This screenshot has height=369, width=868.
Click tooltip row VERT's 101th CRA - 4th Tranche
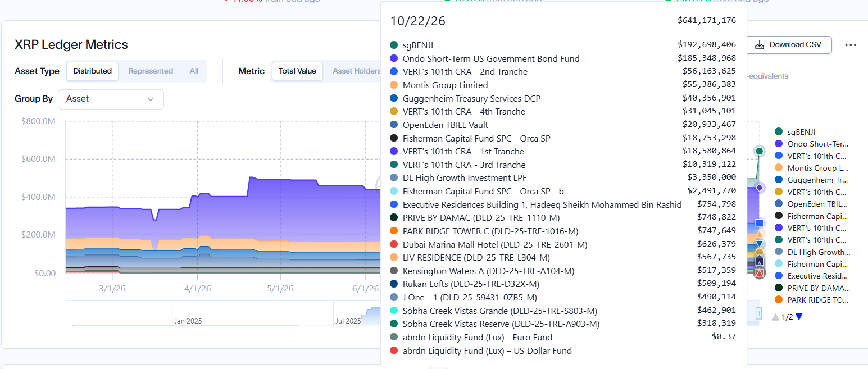(562, 111)
